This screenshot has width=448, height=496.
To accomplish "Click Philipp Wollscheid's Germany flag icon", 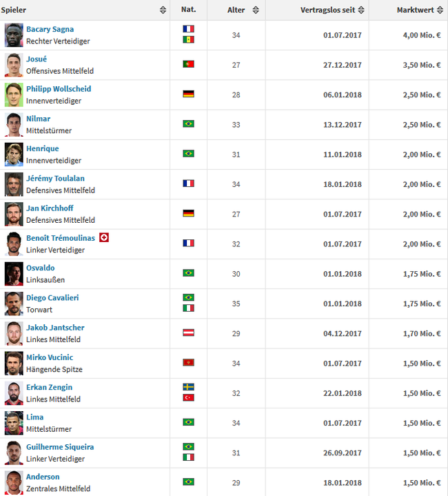I will pyautogui.click(x=188, y=94).
